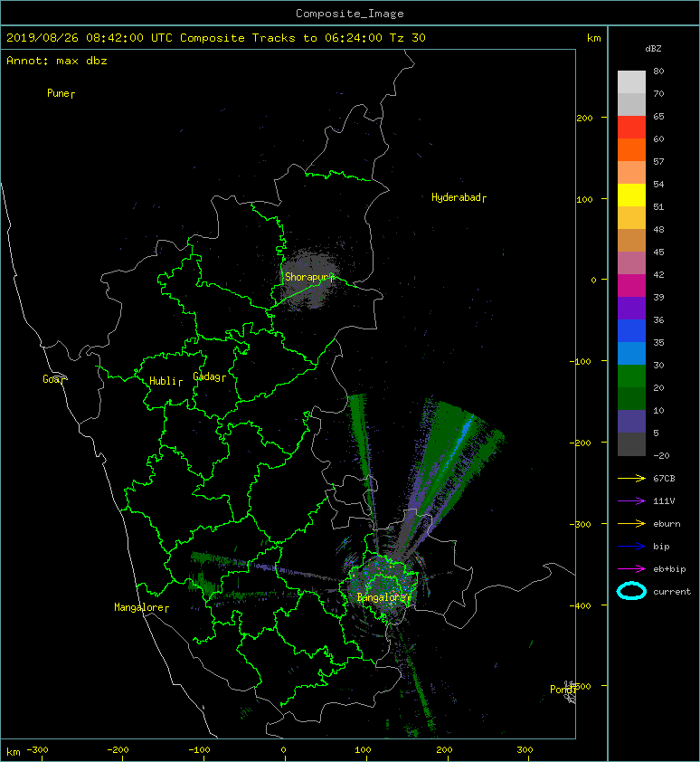Click the Pondi city label
Screen dimensions: 700x762
coord(562,690)
